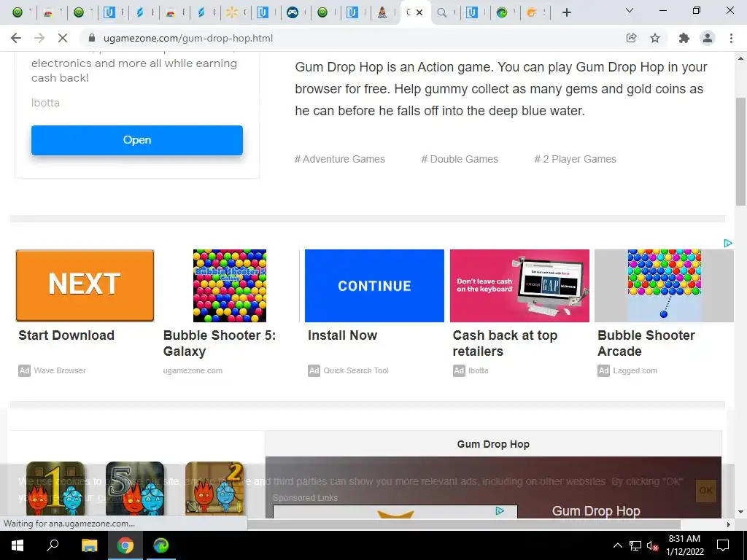
Task: Click the Install Now ad title
Action: coord(343,335)
